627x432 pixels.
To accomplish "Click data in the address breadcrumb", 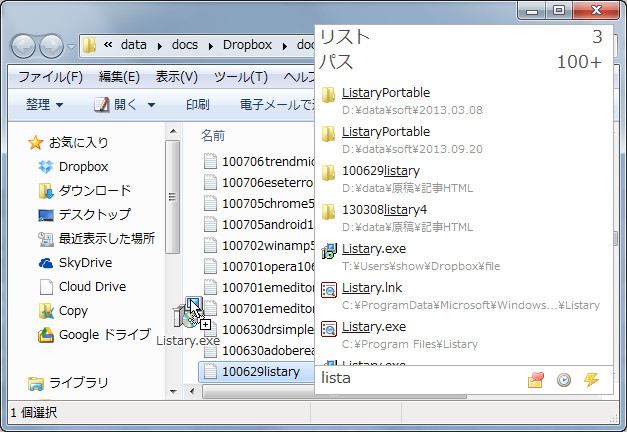I will 134,45.
